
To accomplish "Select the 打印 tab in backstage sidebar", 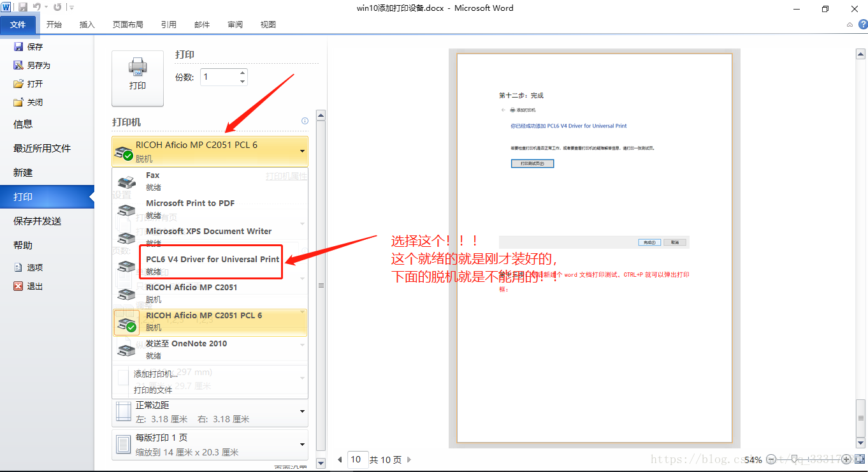I will [x=47, y=197].
